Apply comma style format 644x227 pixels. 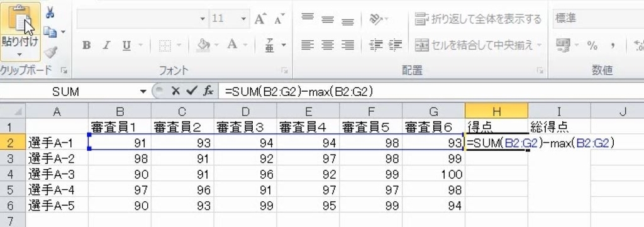click(613, 45)
